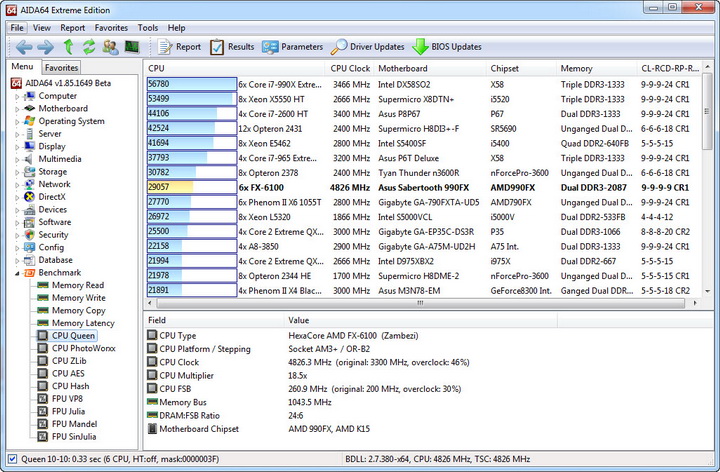Image resolution: width=720 pixels, height=472 pixels.
Task: Select the 6x Core i7-990X Extreme row
Action: pyautogui.click(x=424, y=84)
